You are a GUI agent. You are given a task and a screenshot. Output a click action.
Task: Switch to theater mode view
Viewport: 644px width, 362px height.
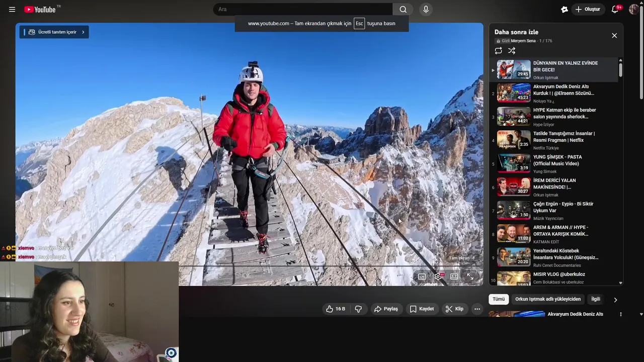[454, 277]
